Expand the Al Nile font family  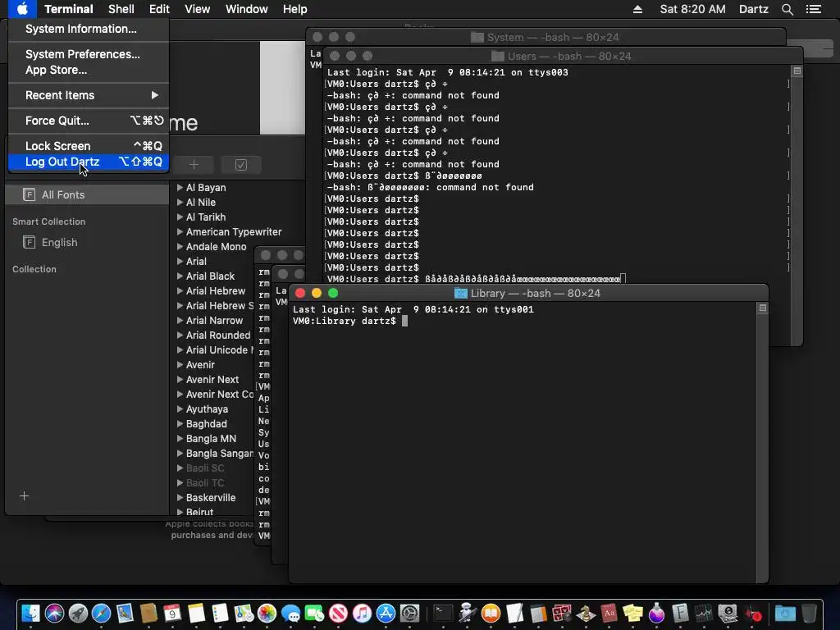coord(180,203)
